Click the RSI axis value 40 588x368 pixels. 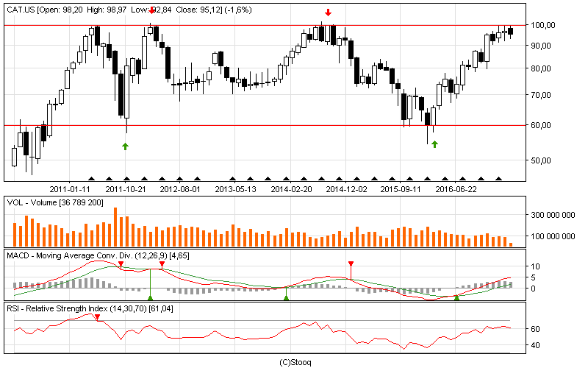point(536,345)
